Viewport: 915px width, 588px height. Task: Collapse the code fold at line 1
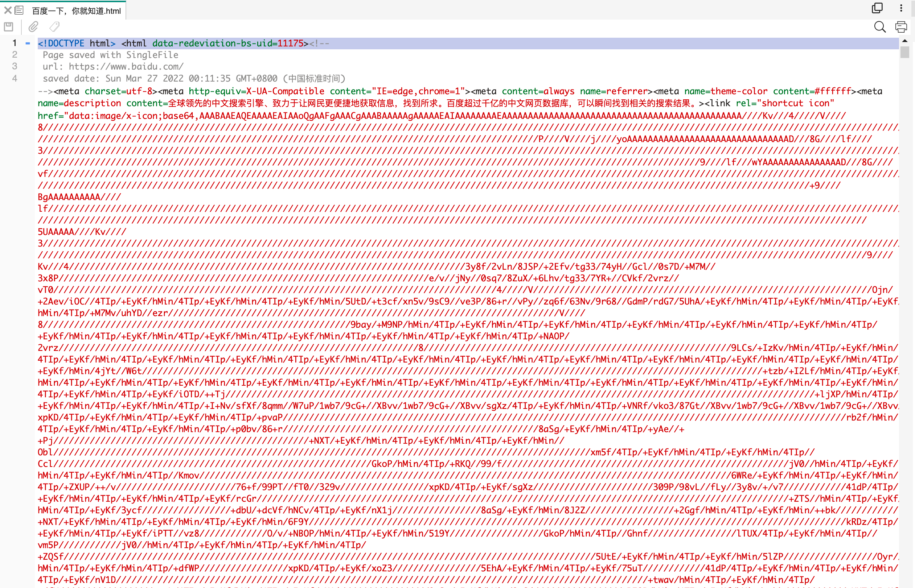pyautogui.click(x=28, y=44)
